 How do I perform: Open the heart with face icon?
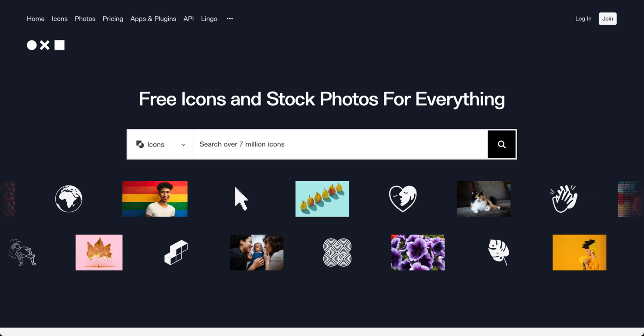pyautogui.click(x=403, y=199)
